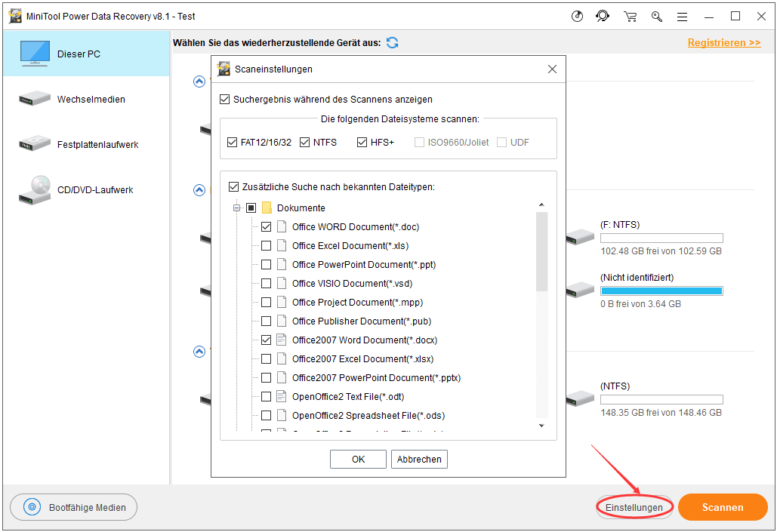
Task: Click the file type list scroll-down arrow
Action: tap(541, 426)
